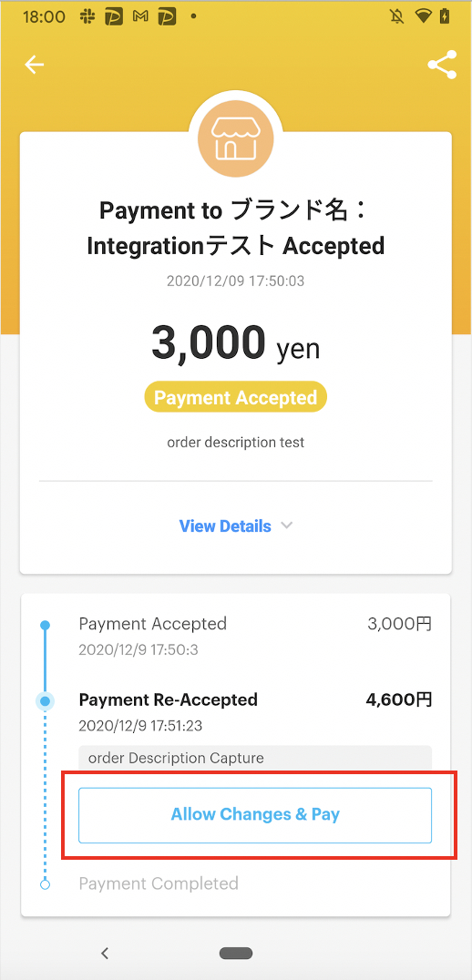The width and height of the screenshot is (472, 980).
Task: Tap the battery status icon
Action: click(445, 17)
